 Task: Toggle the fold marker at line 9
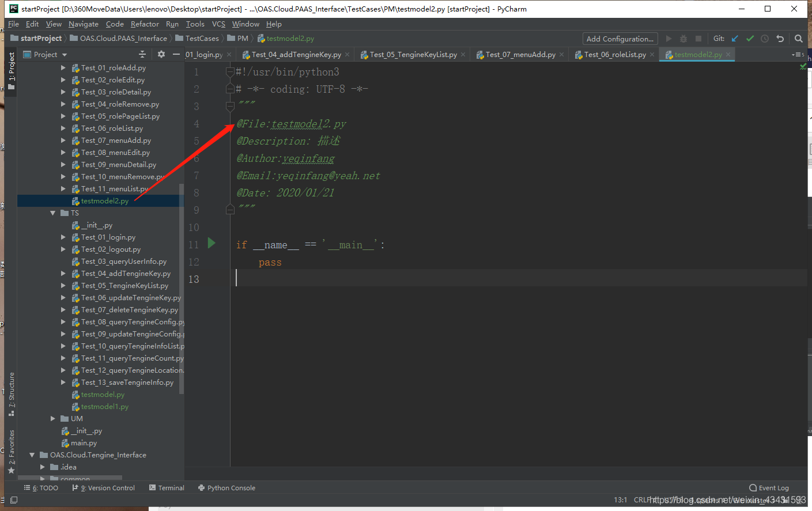pos(230,210)
